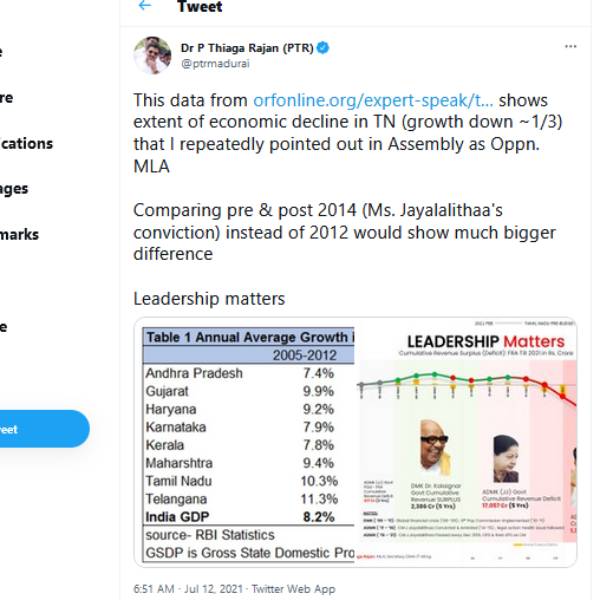
Task: Click the blue verified badge
Action: coord(323,47)
